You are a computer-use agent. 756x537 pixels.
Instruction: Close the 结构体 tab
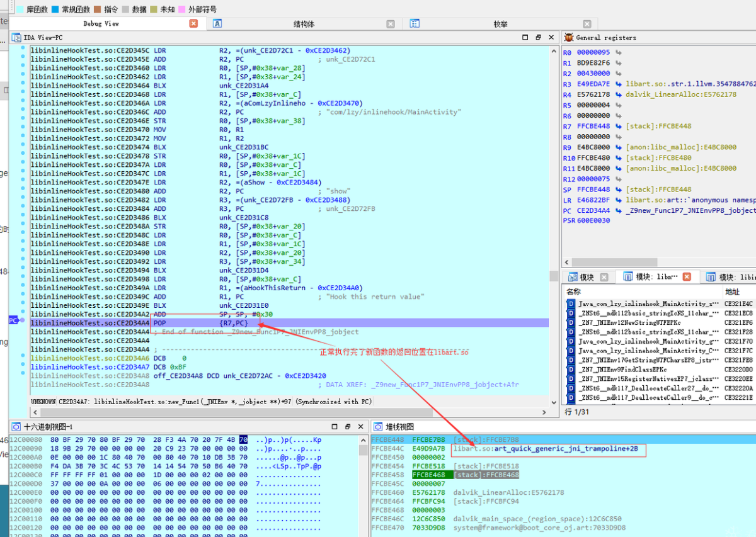[x=391, y=24]
